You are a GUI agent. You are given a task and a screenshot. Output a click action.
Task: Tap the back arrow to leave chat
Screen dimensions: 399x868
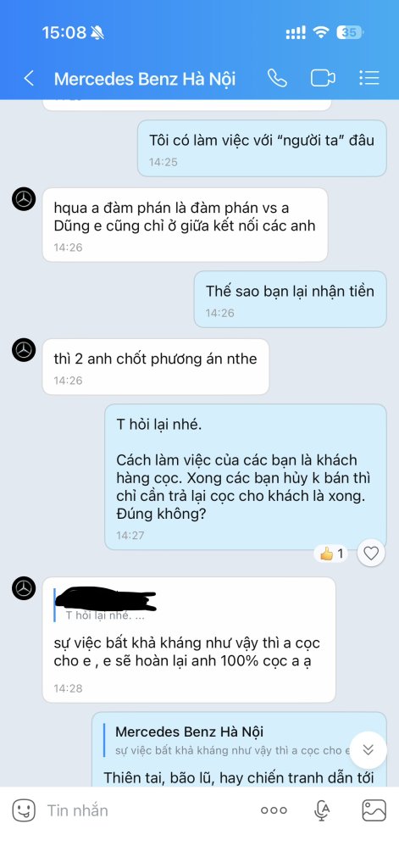pyautogui.click(x=29, y=79)
